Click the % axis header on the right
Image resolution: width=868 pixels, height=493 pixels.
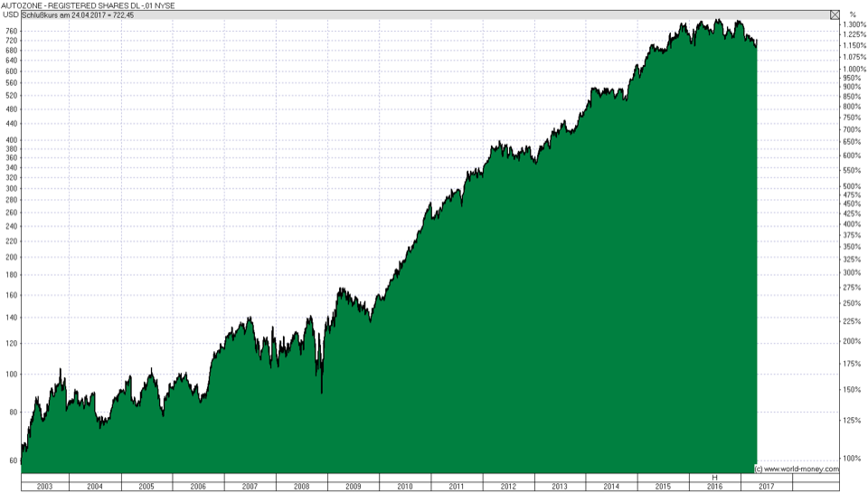click(853, 15)
